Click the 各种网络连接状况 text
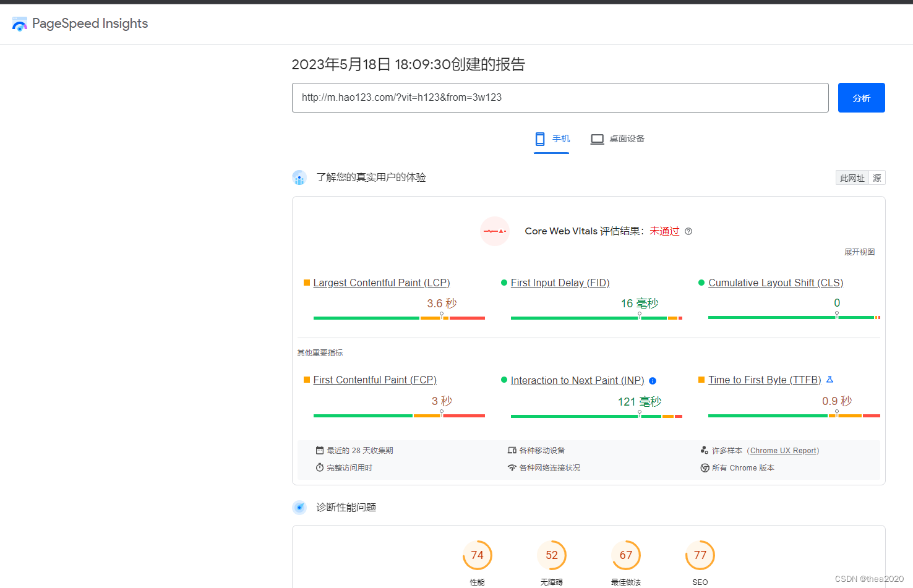The image size is (913, 588). (x=550, y=468)
